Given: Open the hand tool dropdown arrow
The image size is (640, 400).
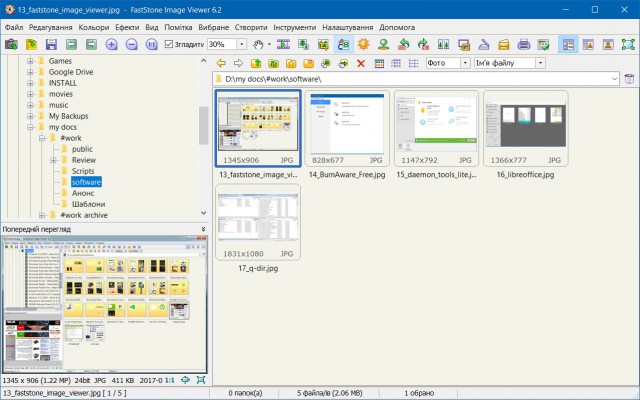Looking at the screenshot, I should click(x=269, y=44).
